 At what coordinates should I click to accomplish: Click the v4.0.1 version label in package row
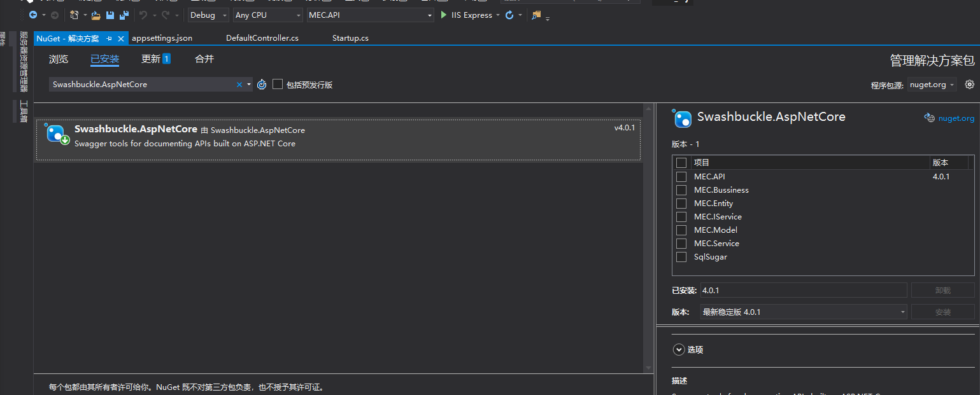pos(625,128)
